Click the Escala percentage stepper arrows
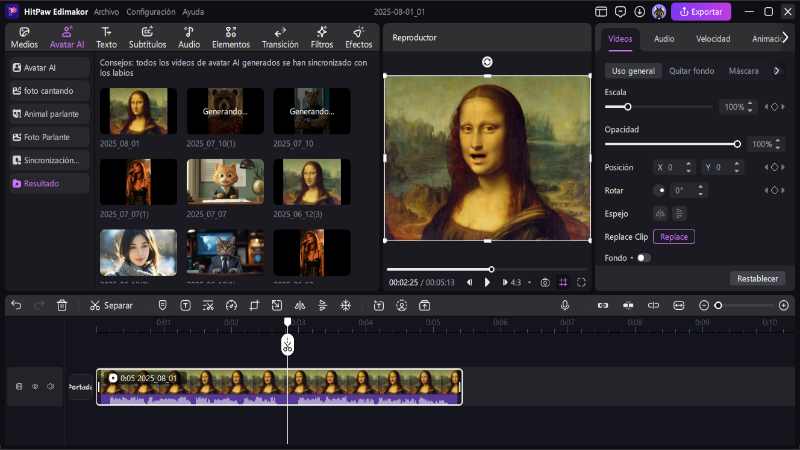 pos(749,107)
